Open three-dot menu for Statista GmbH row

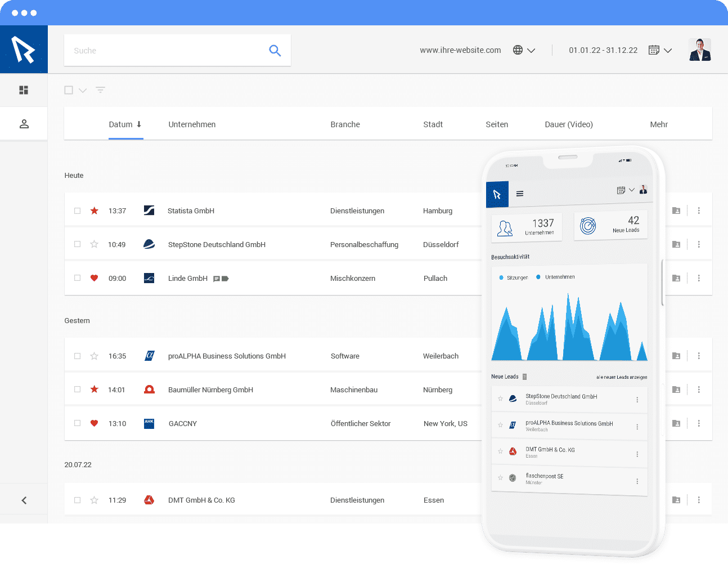[x=699, y=211]
